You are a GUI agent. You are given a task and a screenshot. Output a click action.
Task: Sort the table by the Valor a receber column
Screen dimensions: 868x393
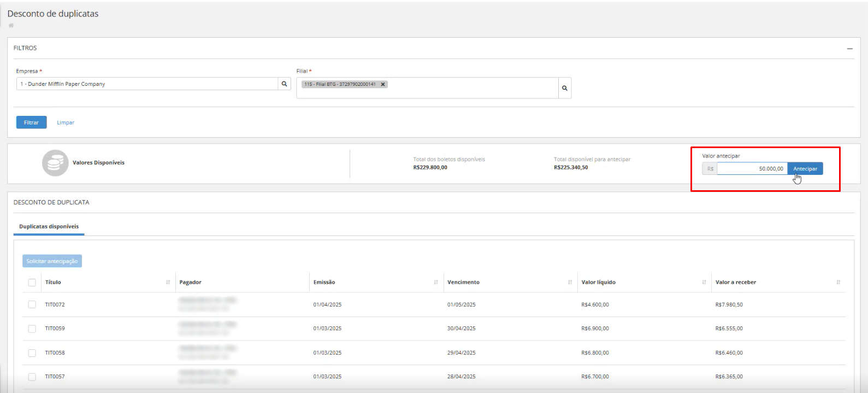pos(838,282)
